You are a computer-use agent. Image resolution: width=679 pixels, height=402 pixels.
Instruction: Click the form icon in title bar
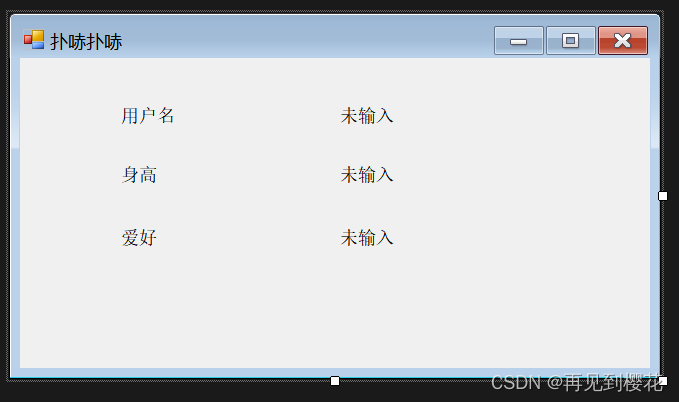[34, 40]
